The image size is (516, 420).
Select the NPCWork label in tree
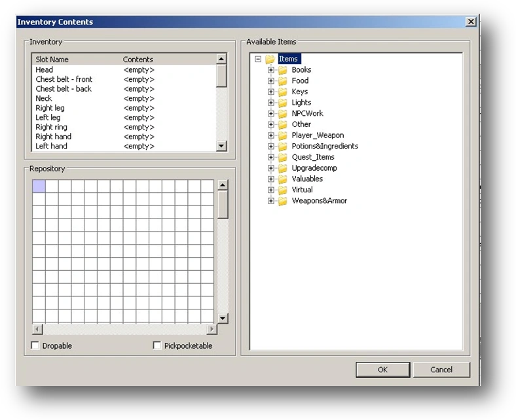(x=307, y=113)
